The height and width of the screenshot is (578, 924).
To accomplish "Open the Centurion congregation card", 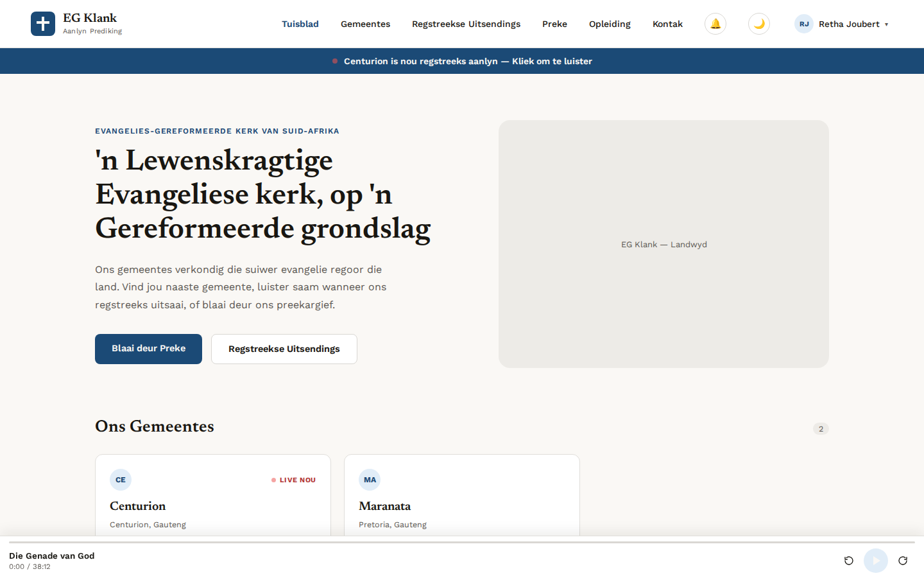I will 213,495.
